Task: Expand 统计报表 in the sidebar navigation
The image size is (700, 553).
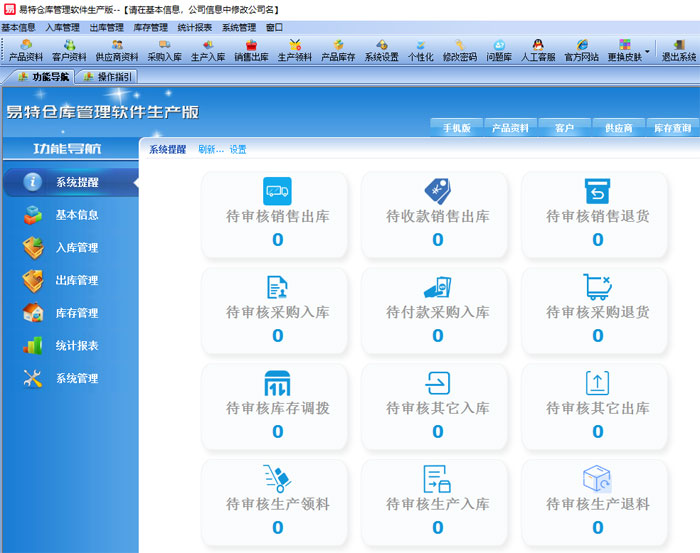Action: (76, 346)
